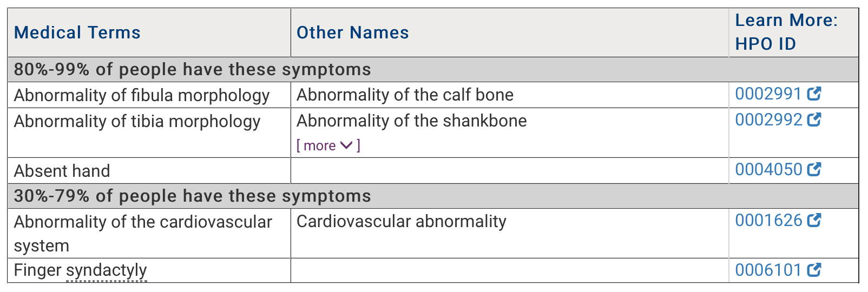Viewport: 868px width, 292px height.
Task: Open the HPO ID 0004050 number link
Action: [x=768, y=170]
